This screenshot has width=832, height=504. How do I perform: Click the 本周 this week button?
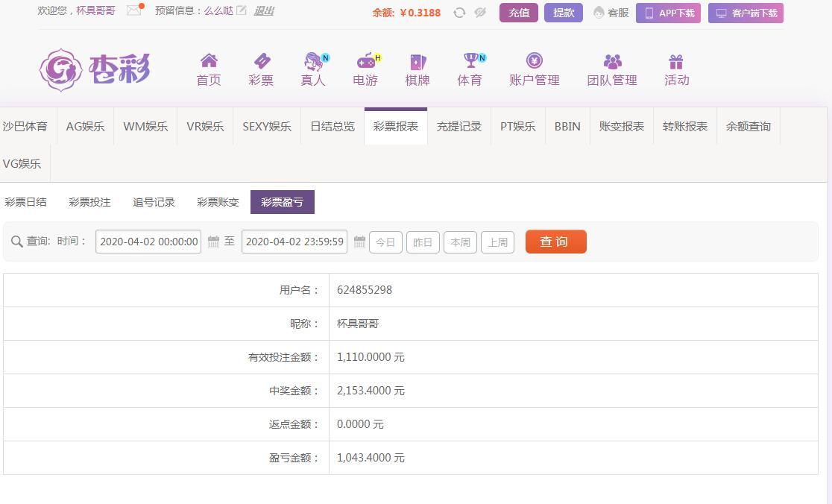coord(460,242)
